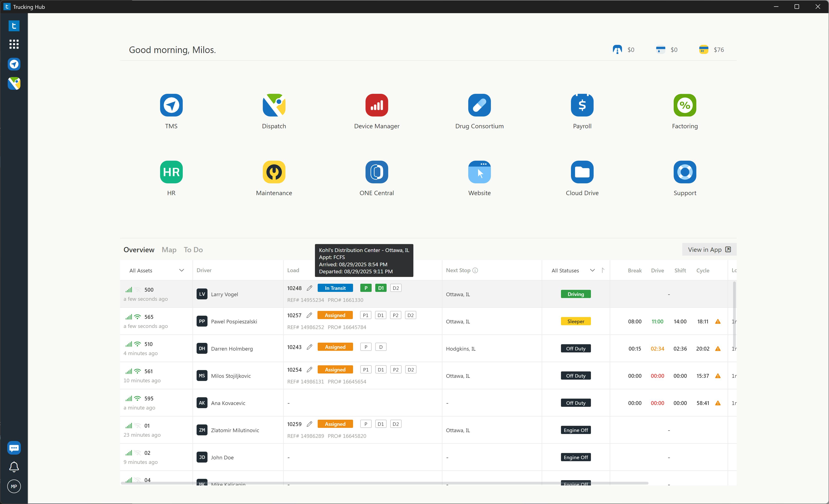Click the sort arrow beside All Statuses
This screenshot has height=504, width=829.
[x=603, y=270]
